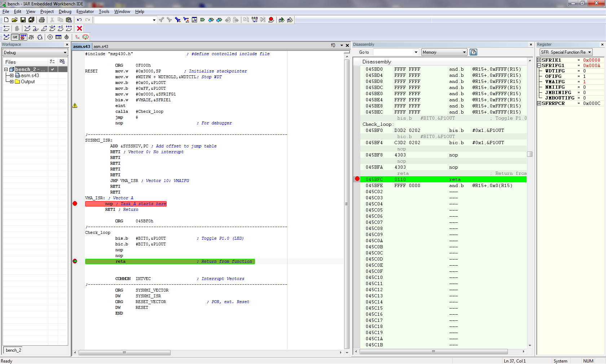
Task: Toggle breakpoint on the Task_A nop line
Action: point(75,204)
